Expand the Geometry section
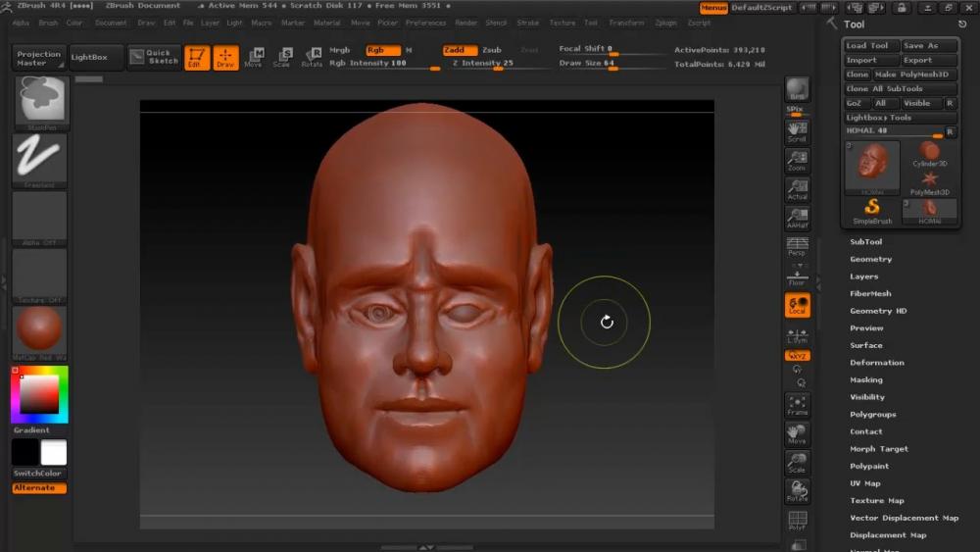Image resolution: width=980 pixels, height=552 pixels. pos(870,260)
